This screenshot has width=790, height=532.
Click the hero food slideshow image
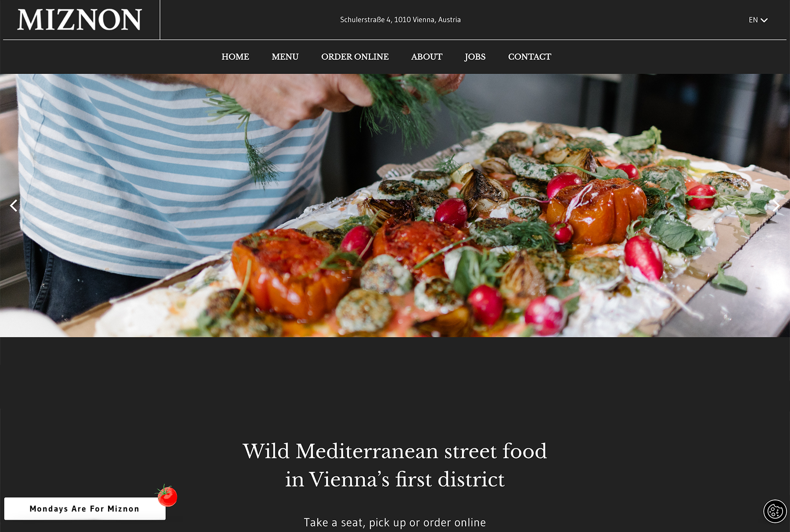(x=395, y=205)
